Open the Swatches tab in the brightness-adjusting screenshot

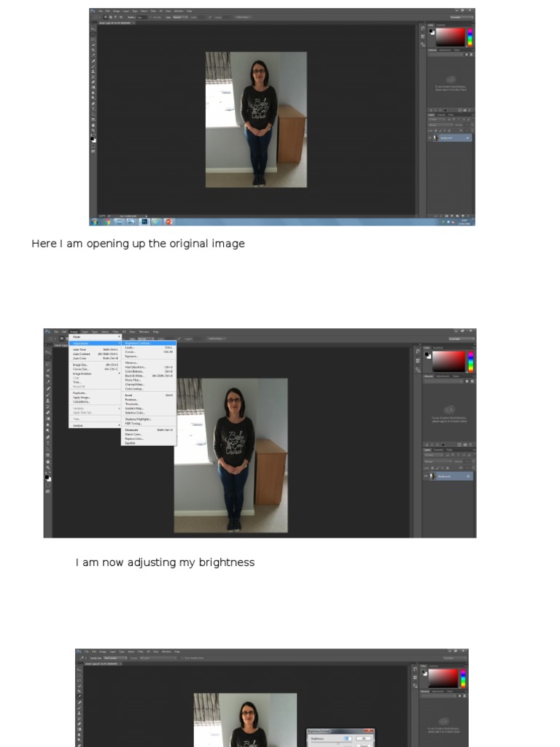[x=438, y=348]
